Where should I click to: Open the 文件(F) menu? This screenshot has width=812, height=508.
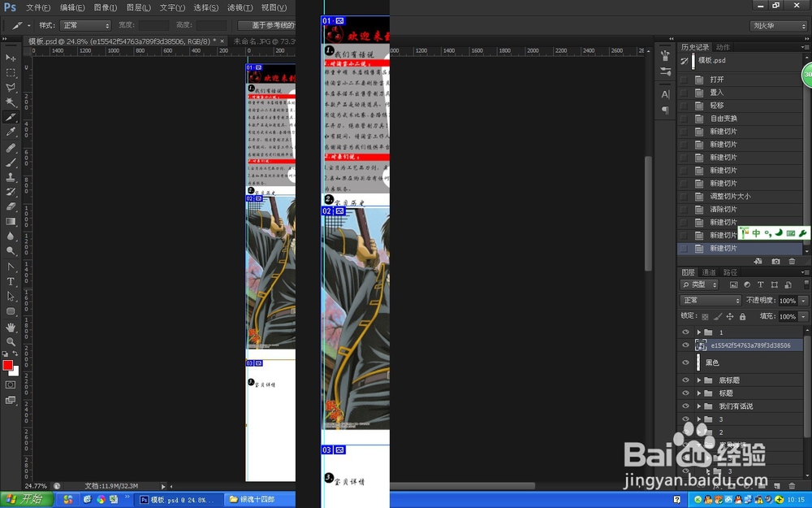click(x=38, y=8)
